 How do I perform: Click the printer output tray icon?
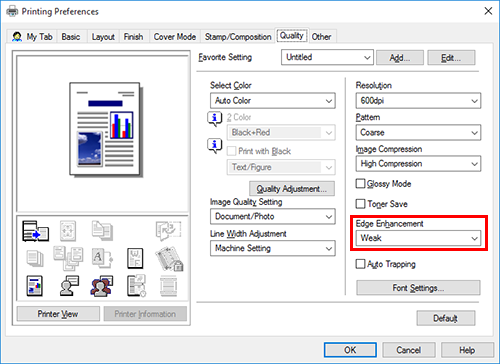pyautogui.click(x=35, y=231)
